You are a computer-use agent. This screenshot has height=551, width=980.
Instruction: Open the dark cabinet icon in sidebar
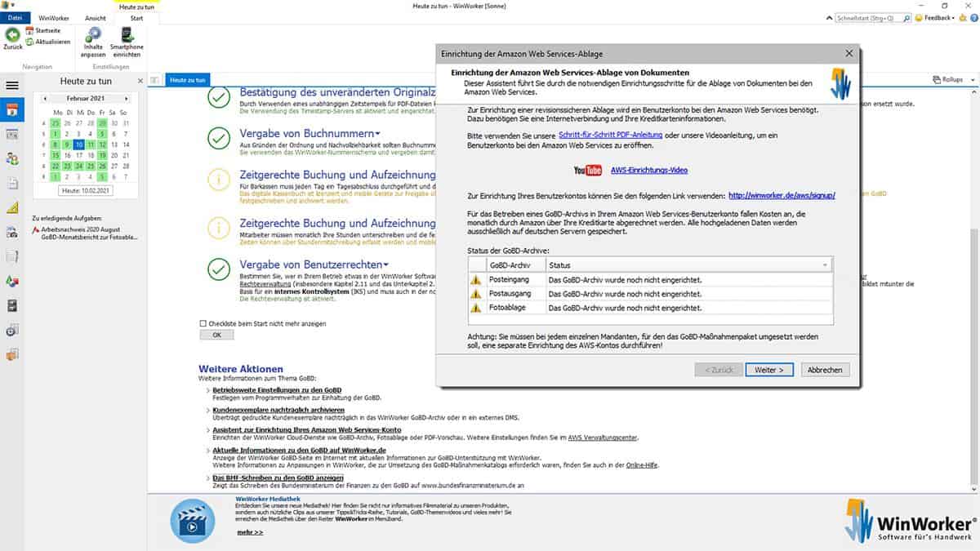click(x=12, y=305)
